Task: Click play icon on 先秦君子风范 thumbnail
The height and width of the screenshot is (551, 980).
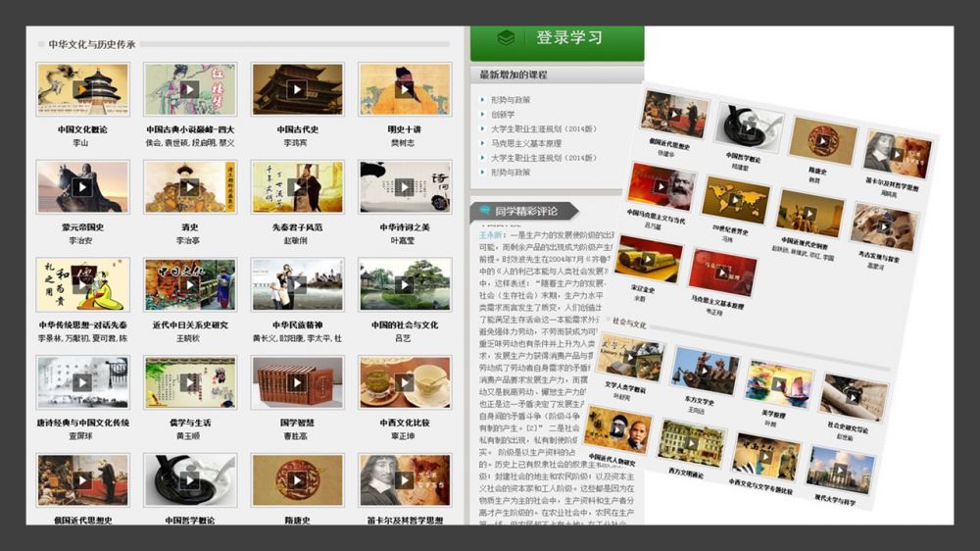Action: tap(297, 187)
